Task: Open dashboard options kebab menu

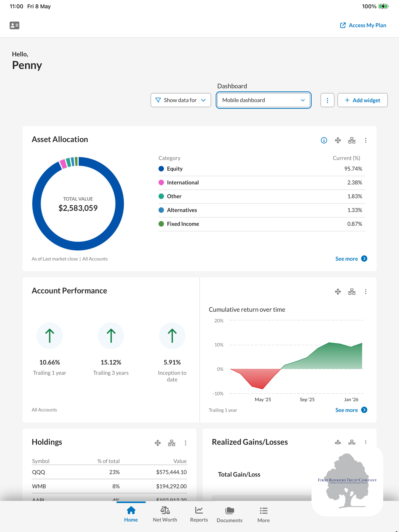Action: pos(327,100)
